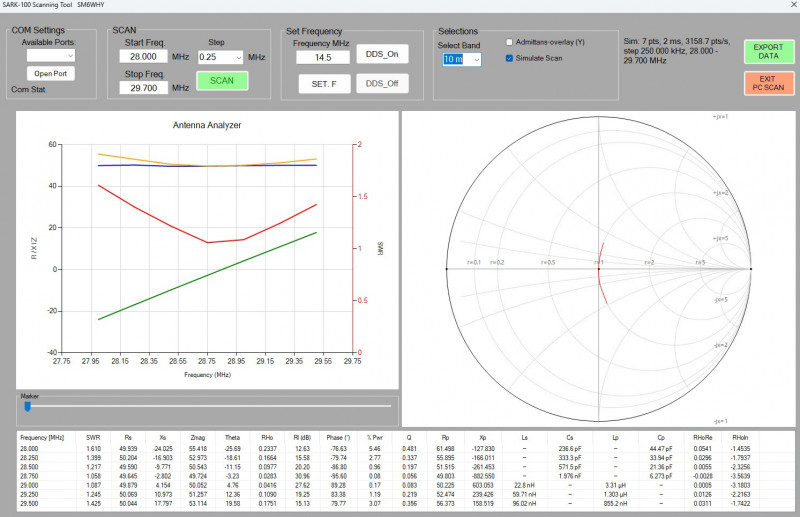
Task: Click the Marker slider thumb
Action: (x=28, y=406)
